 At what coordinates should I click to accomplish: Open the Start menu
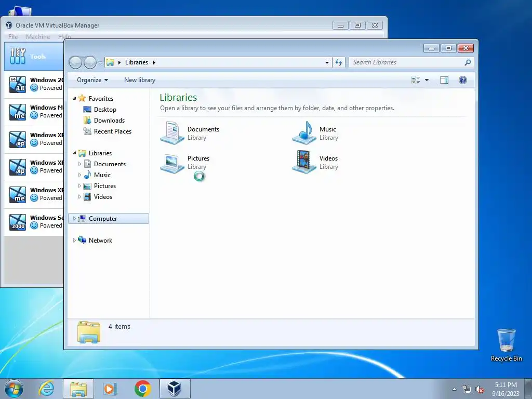[14, 389]
